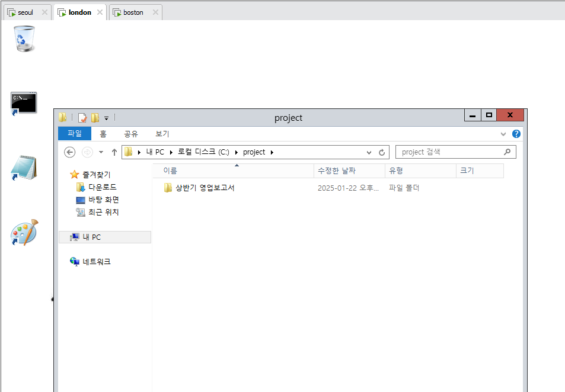The image size is (565, 392).
Task: Open 최근 위치 in the navigation pane
Action: 104,213
